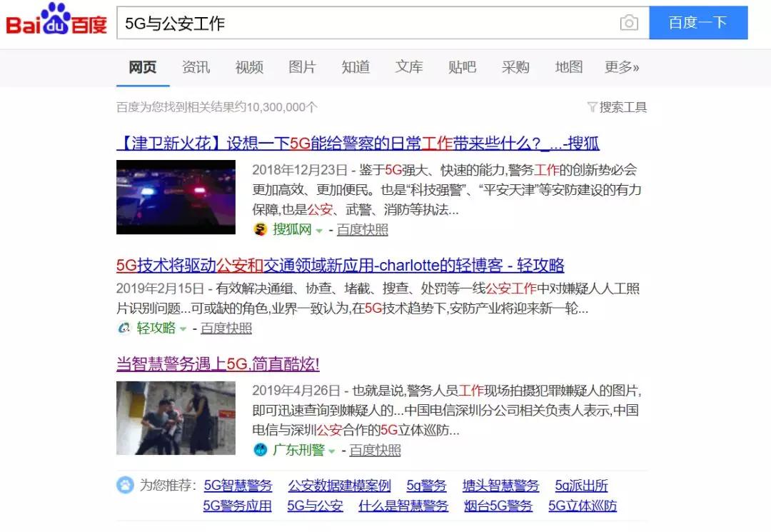Image resolution: width=771 pixels, height=532 pixels.
Task: Expand dropdown arrow next to 广东刑警
Action: (x=331, y=451)
